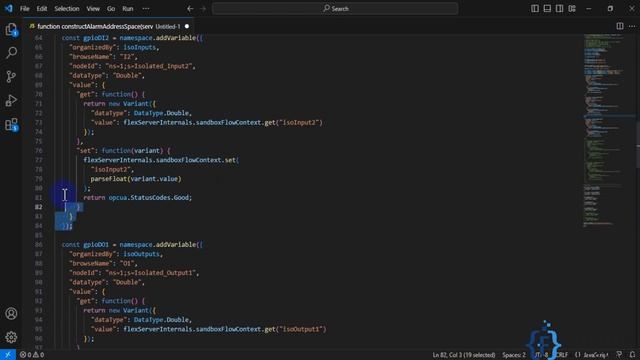640x360 pixels.
Task: Go forward using the right arrow
Action: click(x=203, y=9)
